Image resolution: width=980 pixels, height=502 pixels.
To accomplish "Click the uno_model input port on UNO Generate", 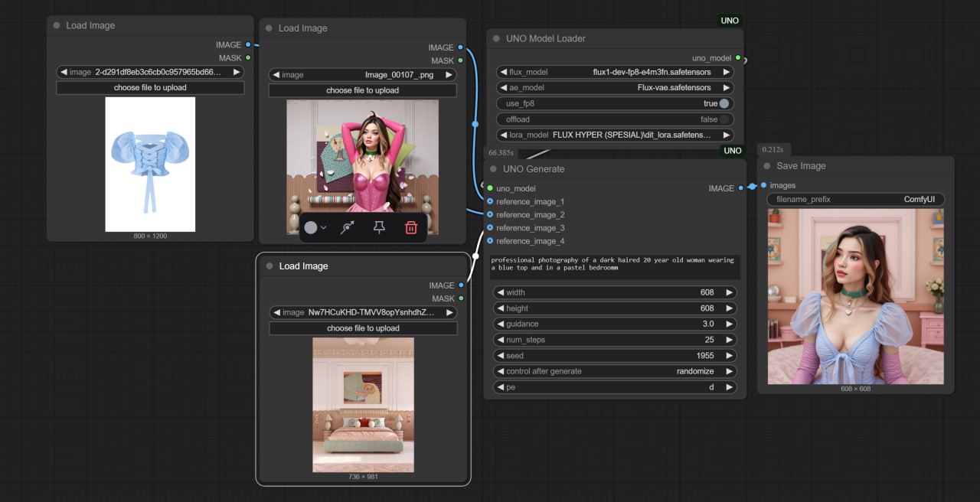I will (490, 188).
